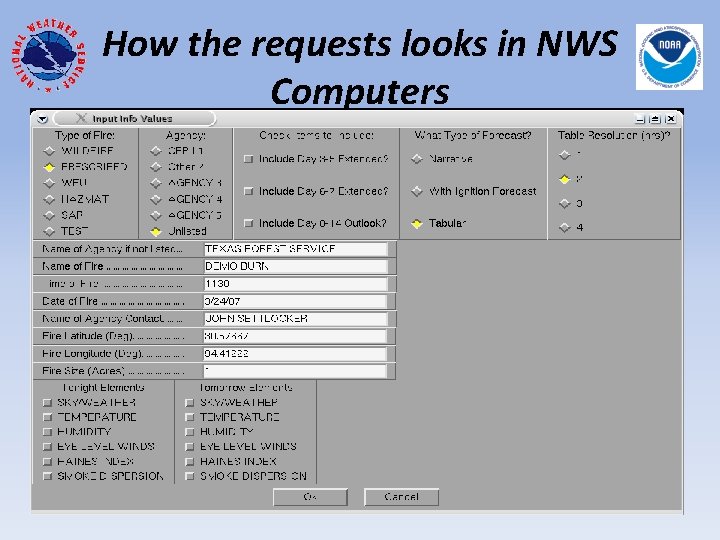Select TEST fire type
720x540 pixels.
pyautogui.click(x=49, y=231)
